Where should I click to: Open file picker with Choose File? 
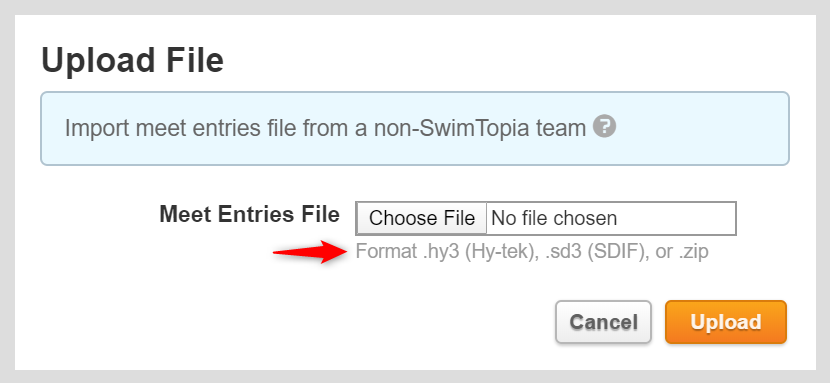[421, 218]
